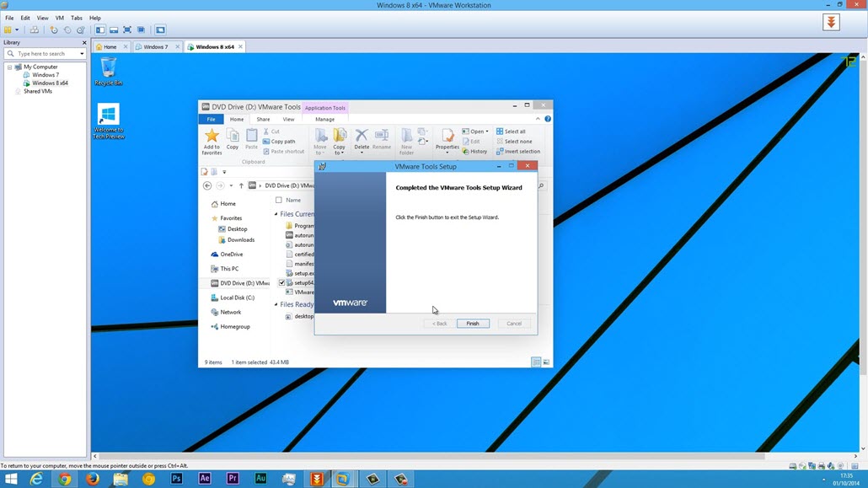Open the Share ribbon tab in Explorer
868x488 pixels.
point(263,120)
